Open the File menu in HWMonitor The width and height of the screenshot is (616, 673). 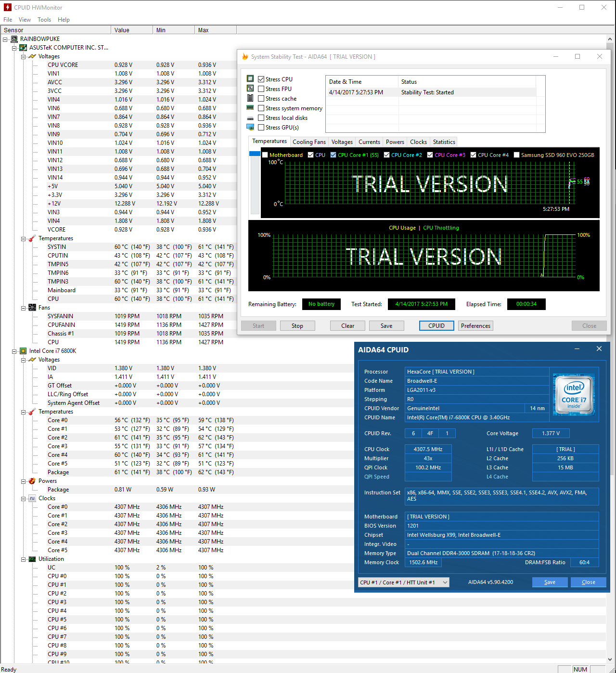8,20
